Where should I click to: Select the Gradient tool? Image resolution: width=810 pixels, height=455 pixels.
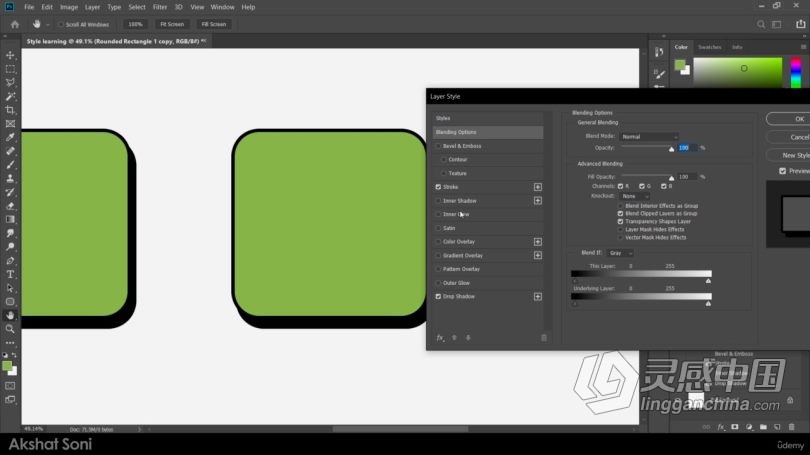(x=10, y=219)
